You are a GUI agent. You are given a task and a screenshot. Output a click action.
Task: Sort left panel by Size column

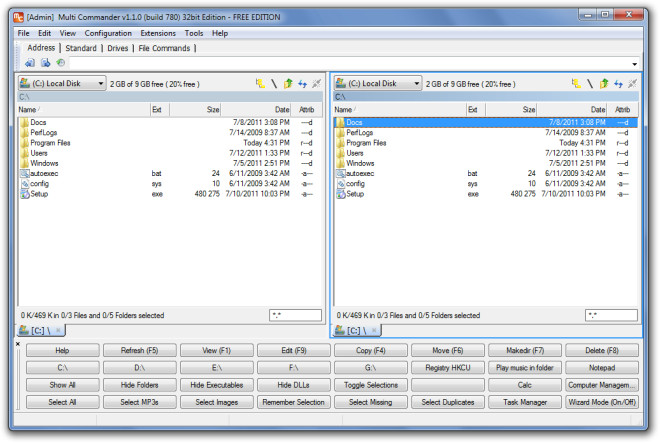point(195,109)
